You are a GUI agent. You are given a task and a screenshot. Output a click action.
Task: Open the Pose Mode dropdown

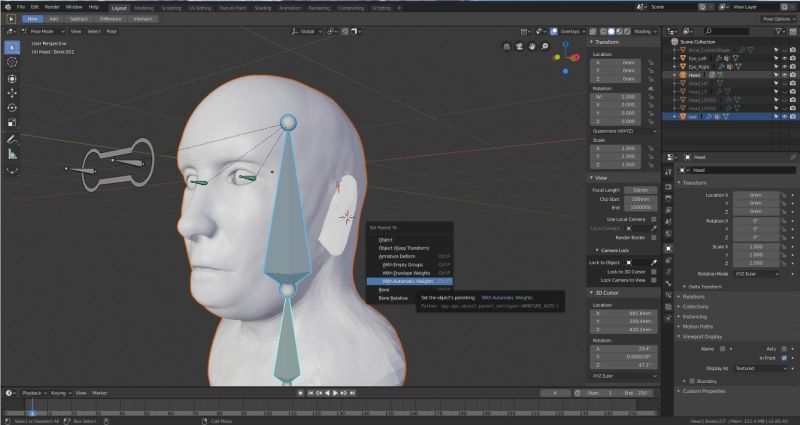(44, 32)
